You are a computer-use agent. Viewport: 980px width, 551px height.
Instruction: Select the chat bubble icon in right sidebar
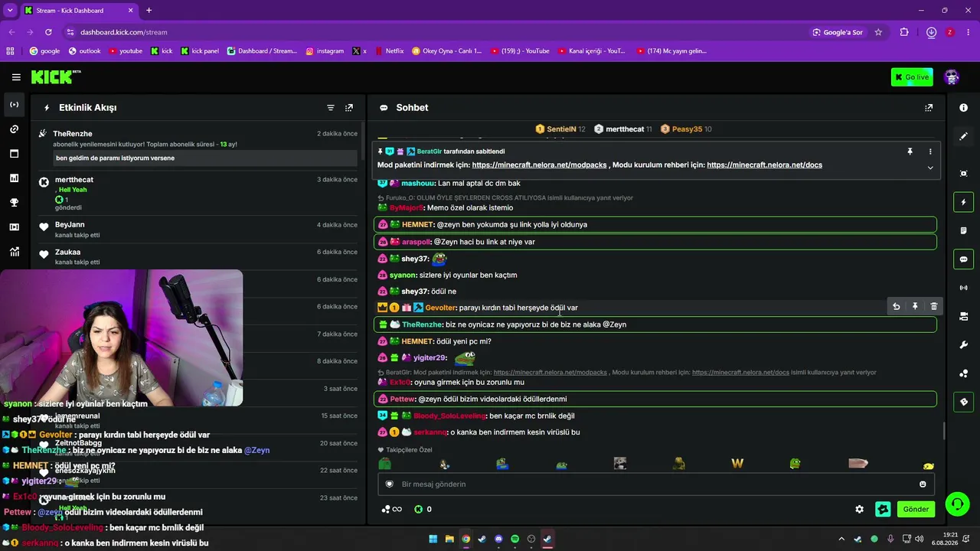coord(963,259)
